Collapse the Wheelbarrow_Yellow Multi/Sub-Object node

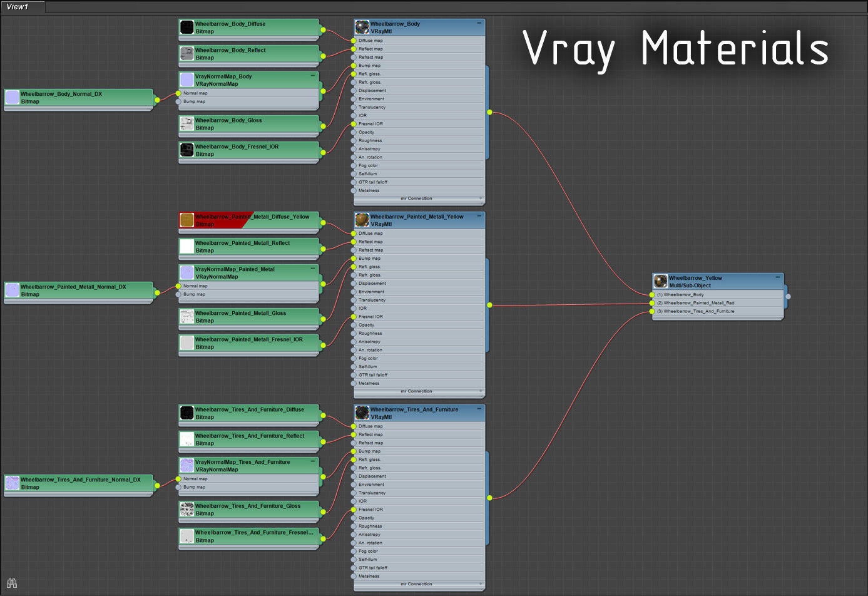point(778,277)
